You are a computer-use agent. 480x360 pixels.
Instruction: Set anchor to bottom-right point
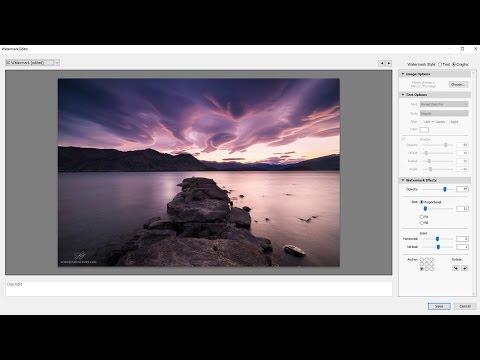click(432, 269)
